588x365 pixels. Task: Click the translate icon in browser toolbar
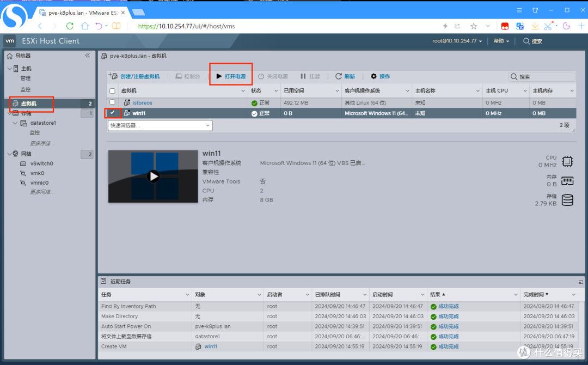click(x=520, y=26)
